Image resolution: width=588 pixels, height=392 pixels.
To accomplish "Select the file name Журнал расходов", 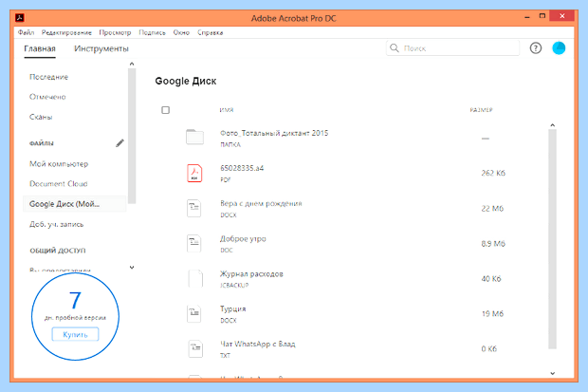I will (251, 273).
